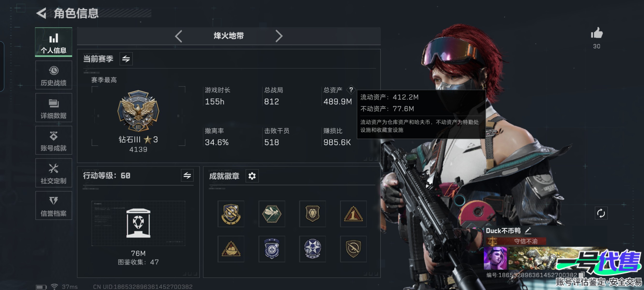The height and width of the screenshot is (290, 644).
Task: Switch to previous mode with left chevron
Action: tap(178, 36)
